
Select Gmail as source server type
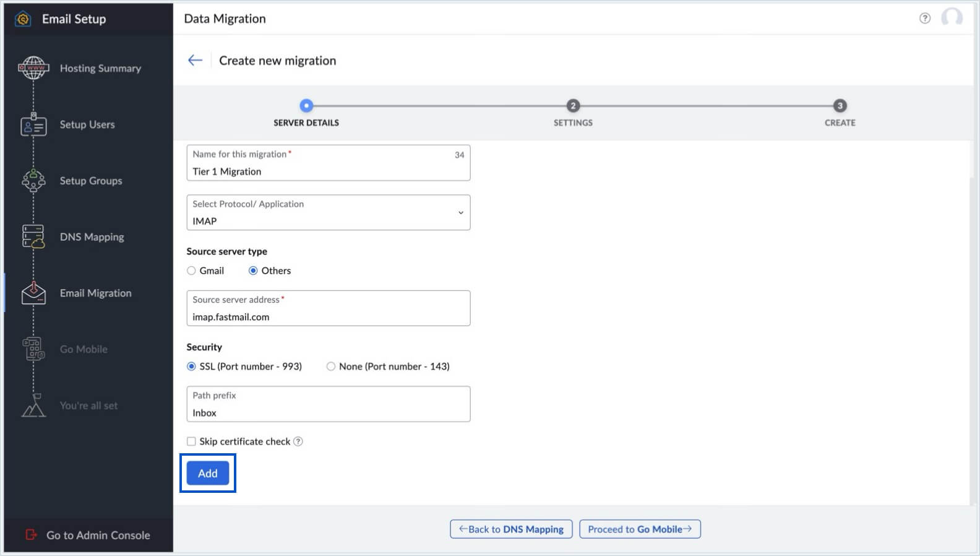(192, 271)
